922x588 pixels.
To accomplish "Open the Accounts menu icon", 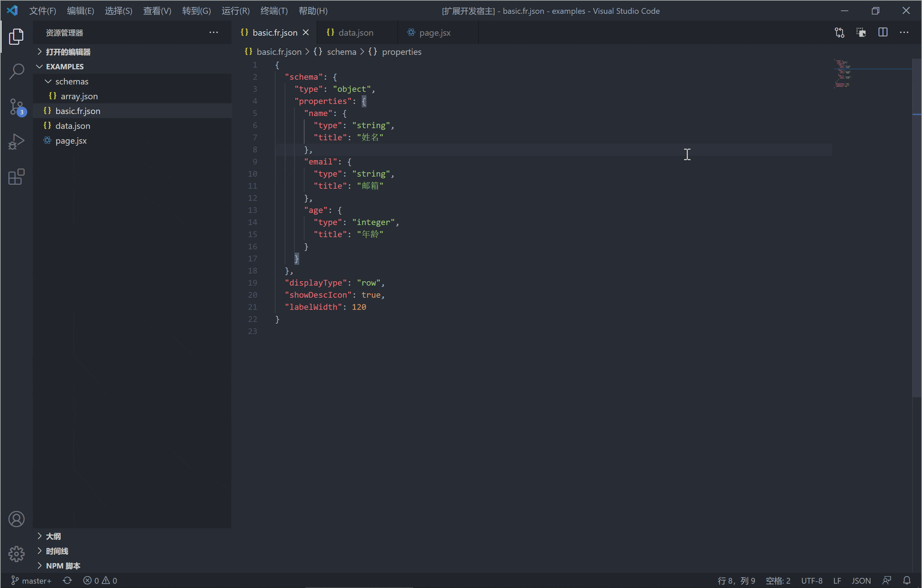I will click(x=16, y=519).
